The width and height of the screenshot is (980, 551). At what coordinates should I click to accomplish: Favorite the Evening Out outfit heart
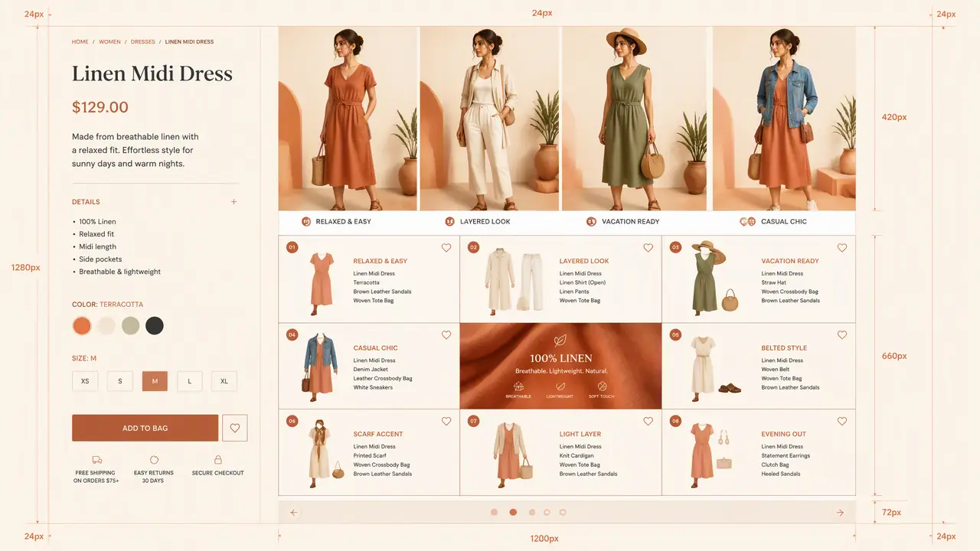click(x=842, y=422)
